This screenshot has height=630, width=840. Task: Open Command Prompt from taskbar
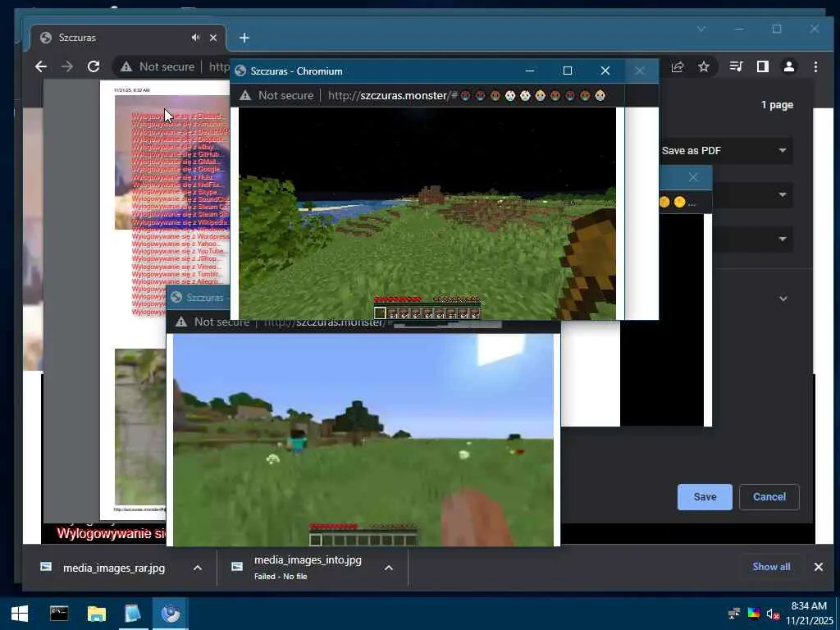pos(59,614)
